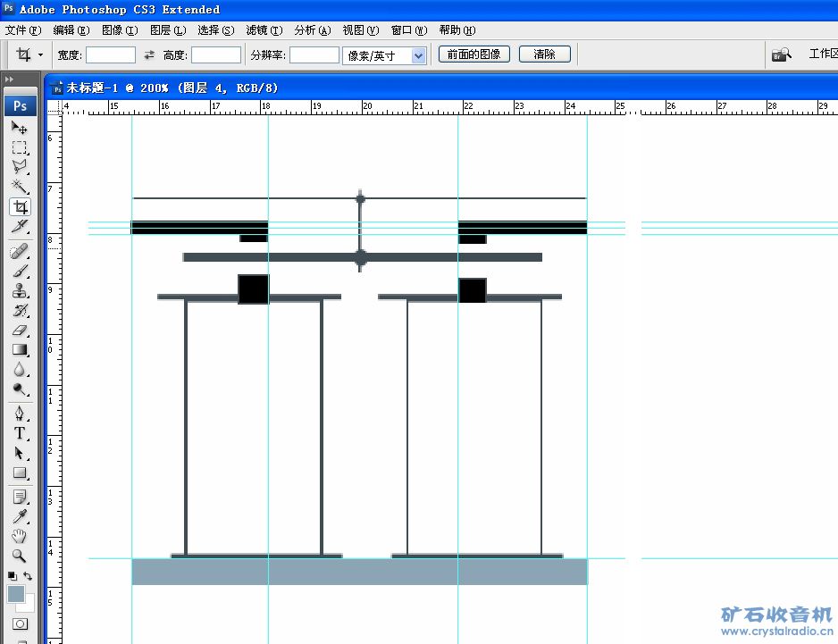Select the Move tool
838x644 pixels.
[20, 128]
